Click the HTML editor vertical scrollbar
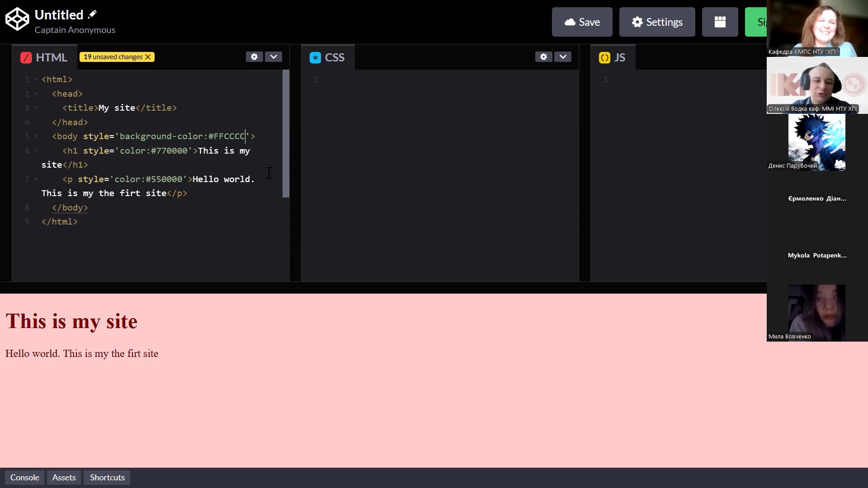This screenshot has height=488, width=868. pos(286,133)
